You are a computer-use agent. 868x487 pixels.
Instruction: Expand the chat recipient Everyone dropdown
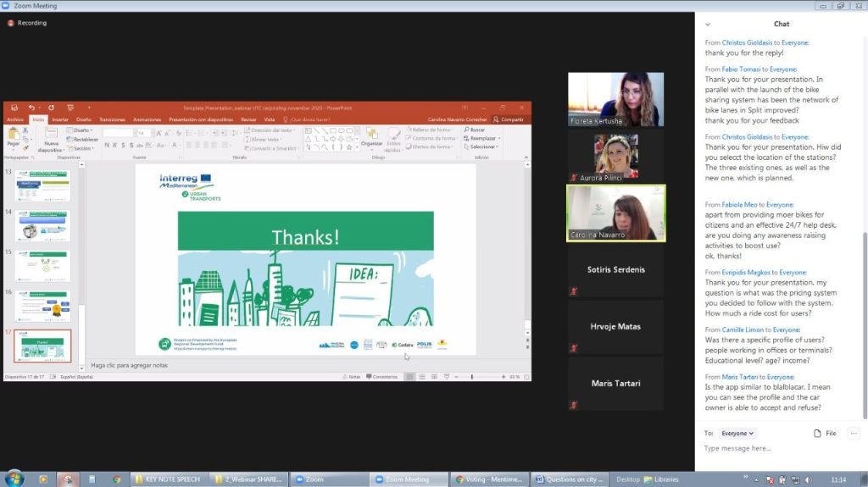click(x=737, y=433)
